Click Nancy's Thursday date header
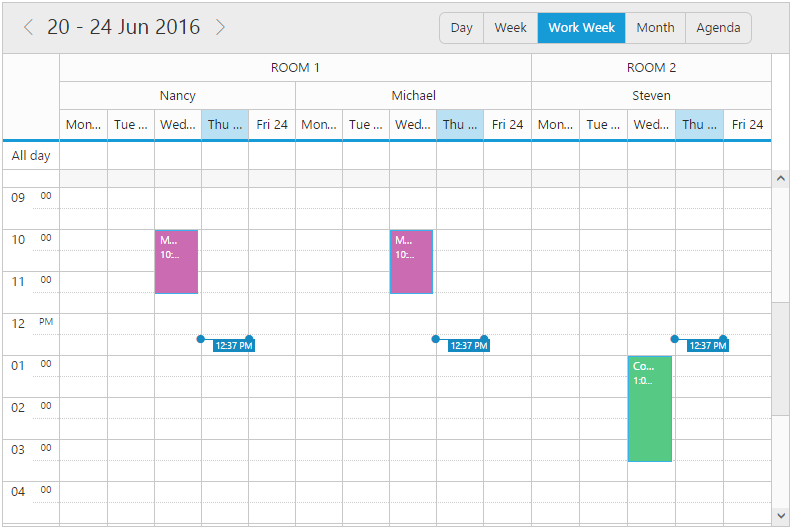The image size is (793, 530). point(225,125)
